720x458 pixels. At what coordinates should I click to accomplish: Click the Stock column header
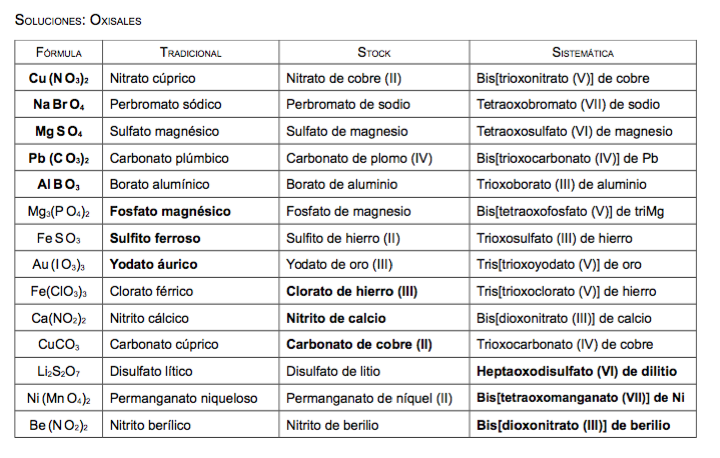coord(374,52)
